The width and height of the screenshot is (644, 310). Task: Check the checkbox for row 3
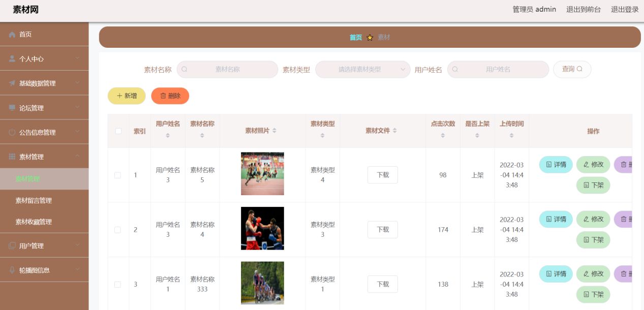click(118, 285)
